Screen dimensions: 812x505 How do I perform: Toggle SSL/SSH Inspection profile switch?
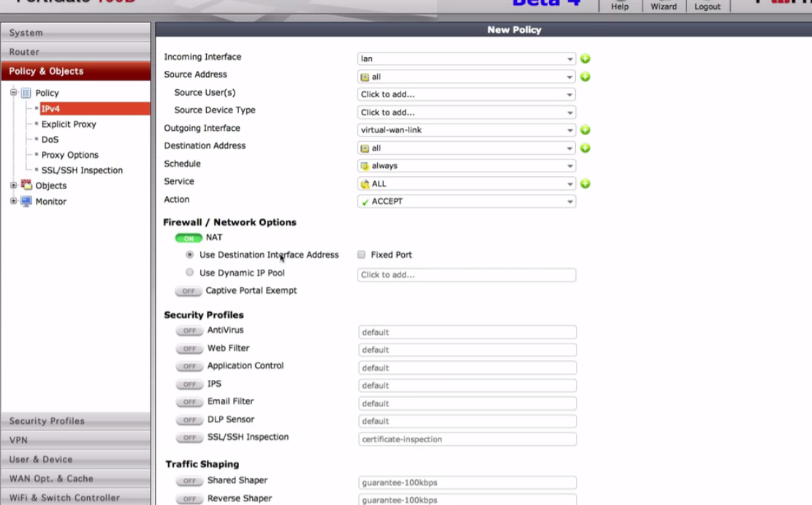(x=189, y=438)
